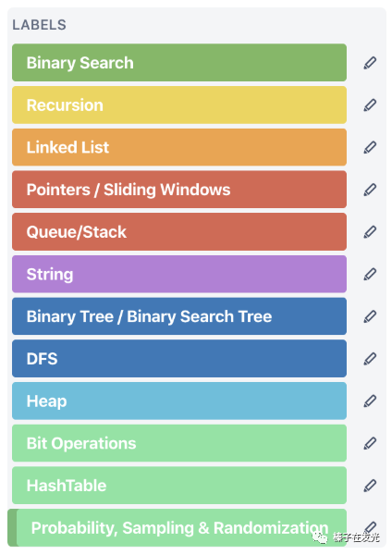Choose the red Queue/Stack label
392x555 pixels.
(179, 232)
